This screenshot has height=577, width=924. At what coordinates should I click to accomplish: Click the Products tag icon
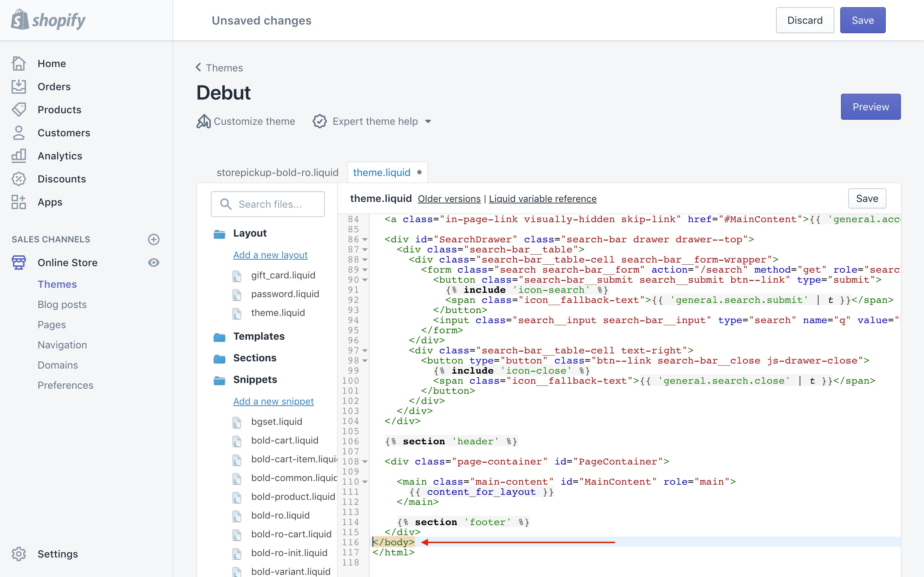(19, 110)
